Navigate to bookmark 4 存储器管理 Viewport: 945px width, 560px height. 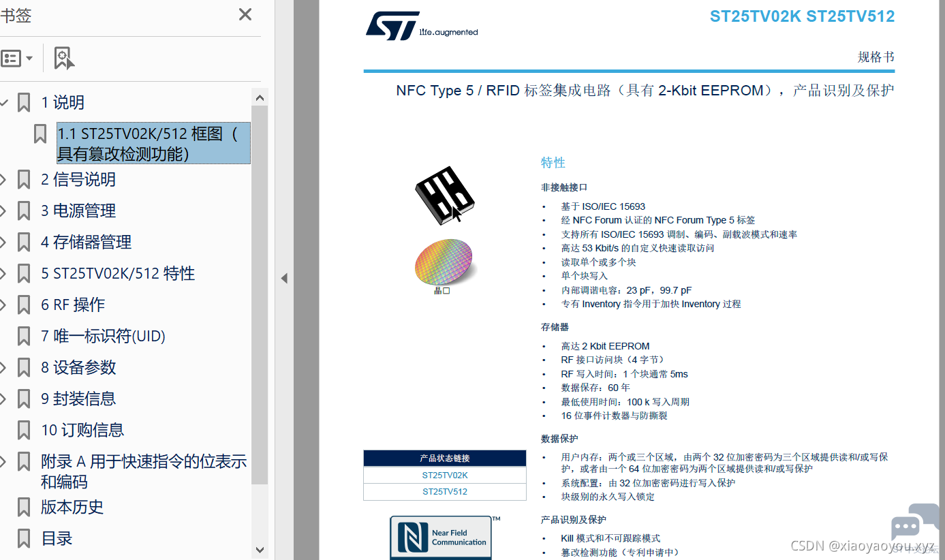[x=86, y=243]
